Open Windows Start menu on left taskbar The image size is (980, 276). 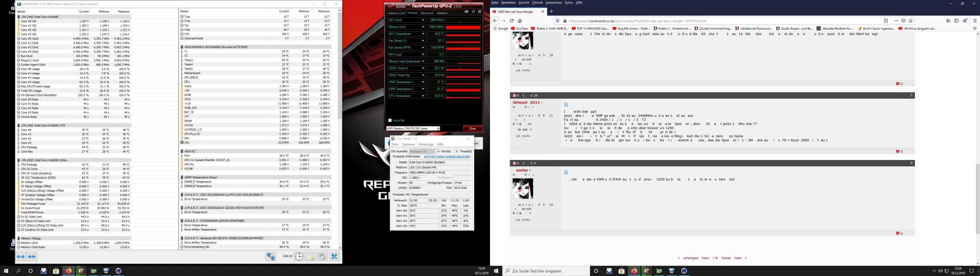(x=6, y=271)
